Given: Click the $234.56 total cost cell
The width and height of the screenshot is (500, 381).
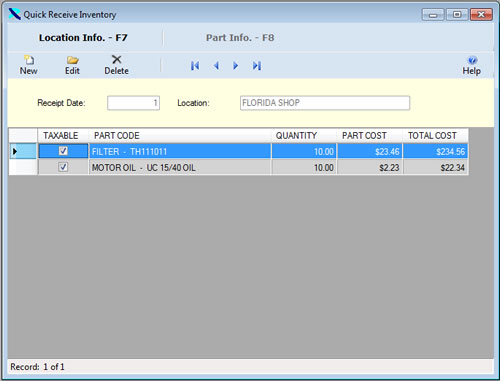Looking at the screenshot, I should coord(436,151).
